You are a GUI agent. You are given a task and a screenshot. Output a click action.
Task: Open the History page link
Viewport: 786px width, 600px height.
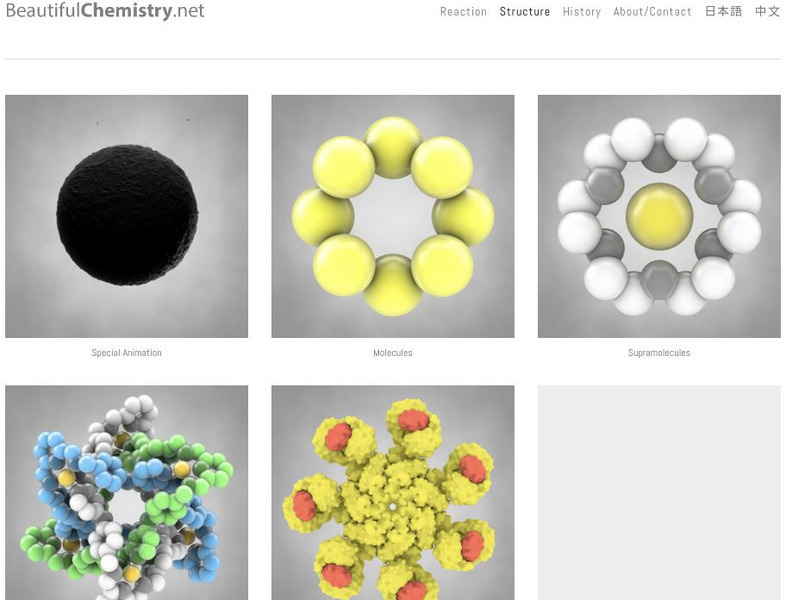(x=581, y=12)
